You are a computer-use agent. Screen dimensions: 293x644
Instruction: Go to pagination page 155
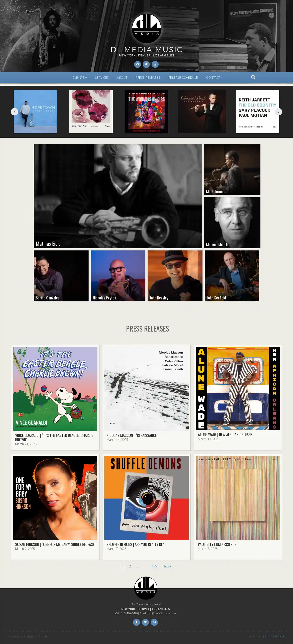[x=154, y=566]
